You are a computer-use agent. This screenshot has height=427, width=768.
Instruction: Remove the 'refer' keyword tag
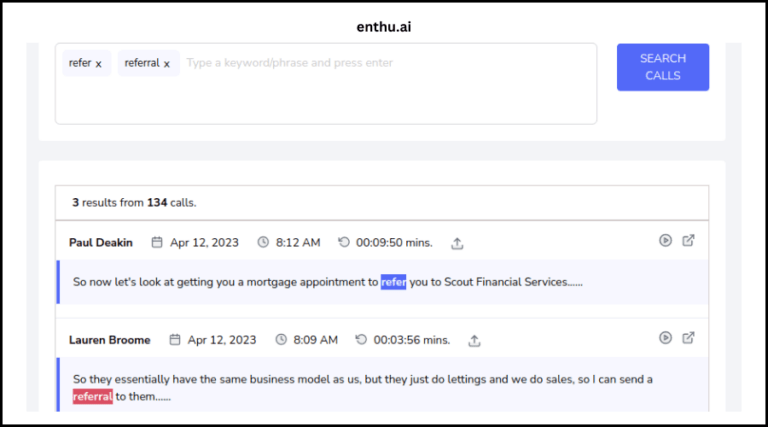(x=98, y=64)
